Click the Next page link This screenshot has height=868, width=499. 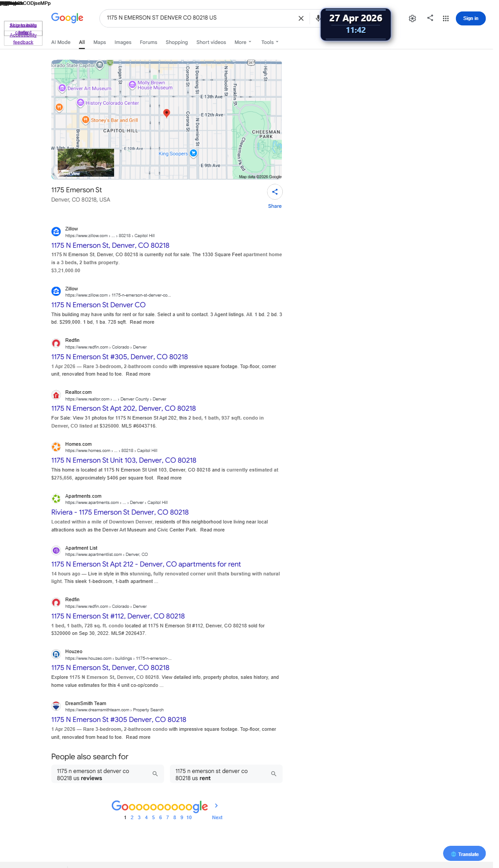[x=217, y=817]
